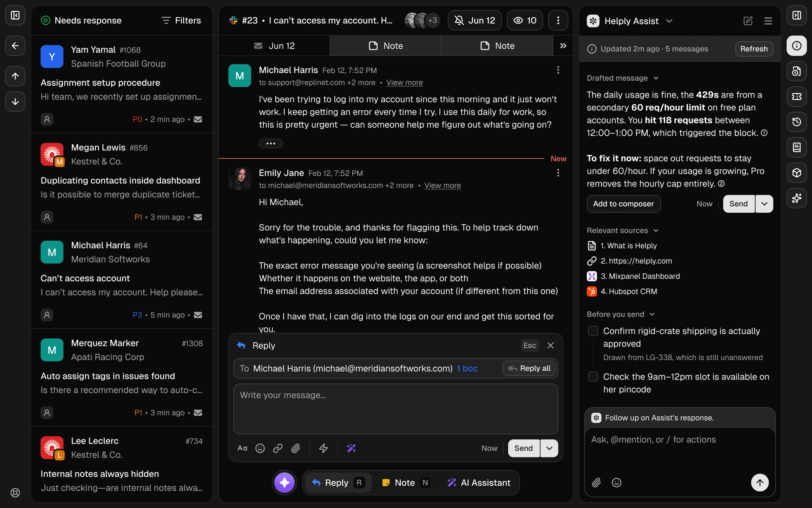Screen dimensions: 812x508
Task: Toggle Jun 12 snooze notification button
Action: tap(475, 20)
